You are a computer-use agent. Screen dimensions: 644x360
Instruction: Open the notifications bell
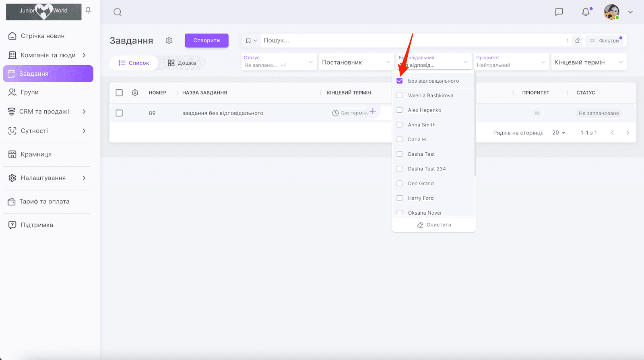pos(586,12)
